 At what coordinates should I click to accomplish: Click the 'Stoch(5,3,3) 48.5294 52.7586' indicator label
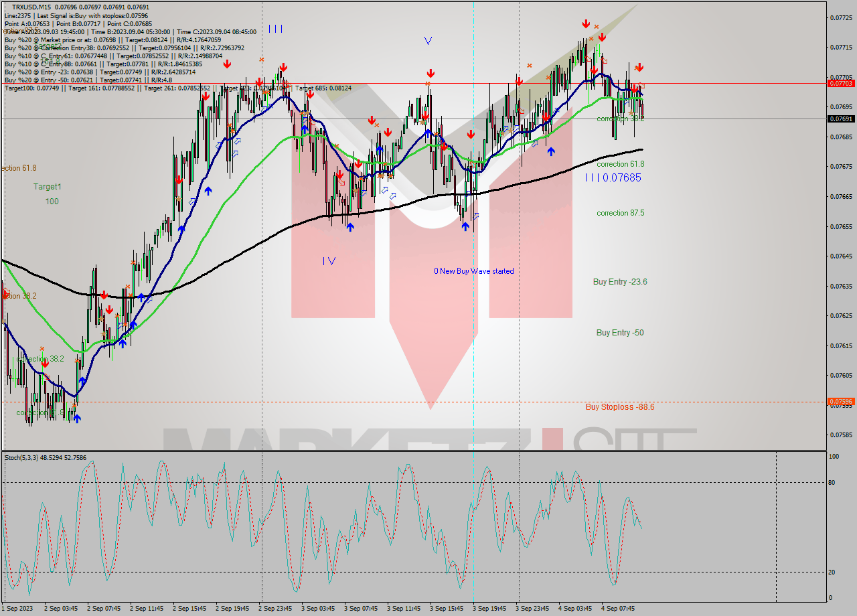coord(46,458)
